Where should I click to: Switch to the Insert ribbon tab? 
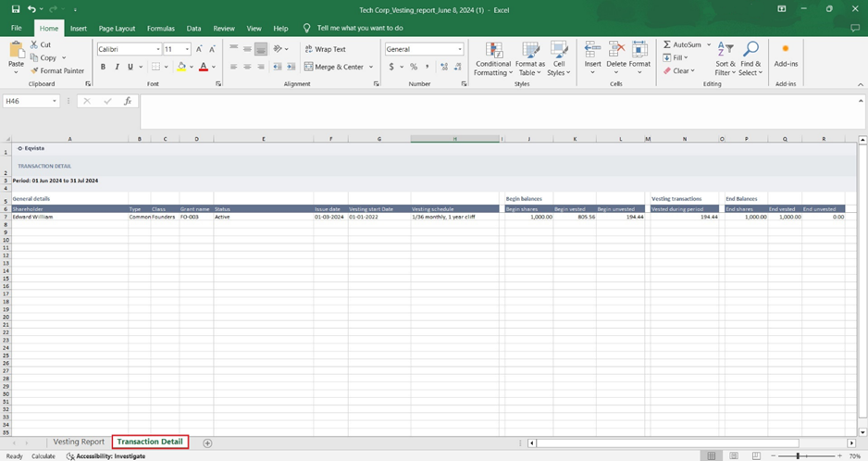(79, 29)
